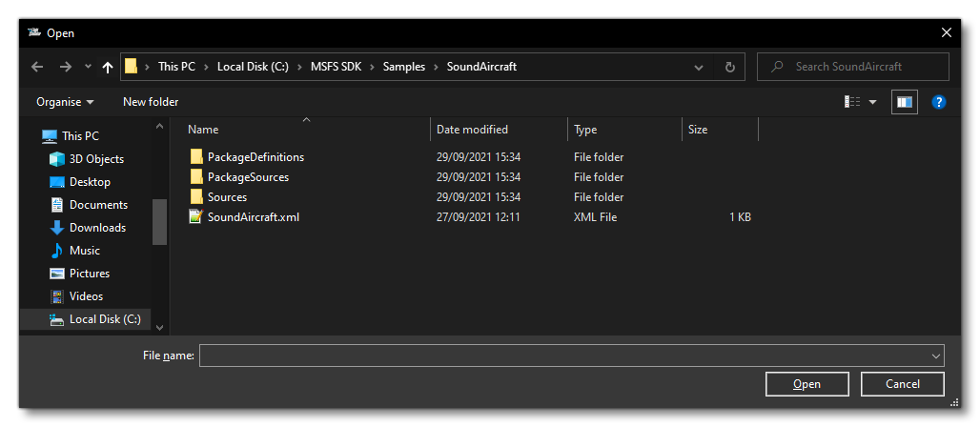Open address bar history dropdown
The image size is (980, 427).
[699, 68]
